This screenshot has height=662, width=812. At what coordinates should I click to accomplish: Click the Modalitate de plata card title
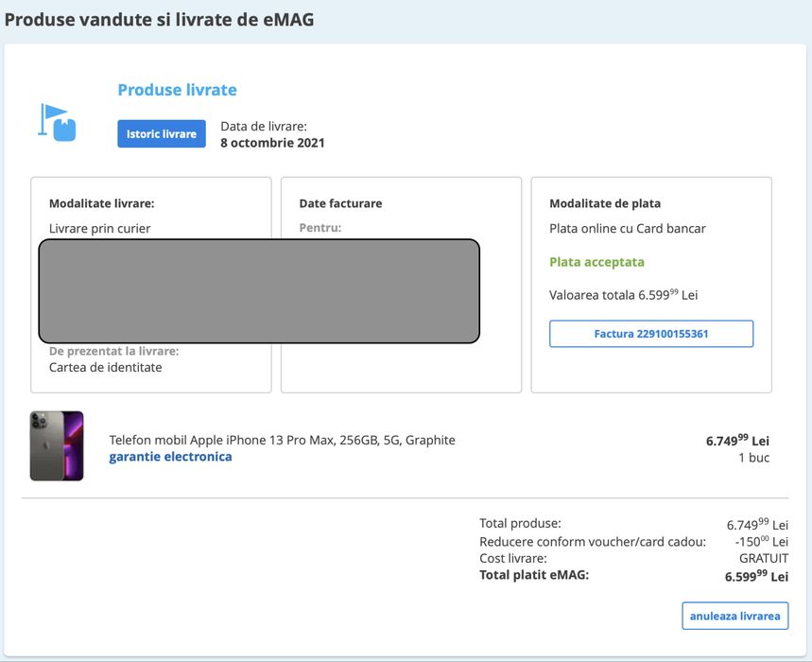pyautogui.click(x=605, y=203)
